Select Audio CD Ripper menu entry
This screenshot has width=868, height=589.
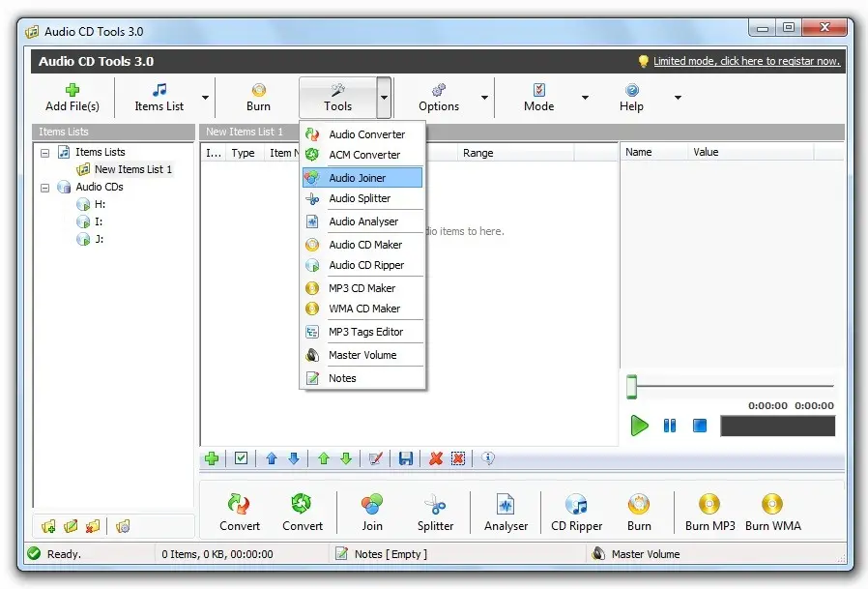(x=362, y=265)
